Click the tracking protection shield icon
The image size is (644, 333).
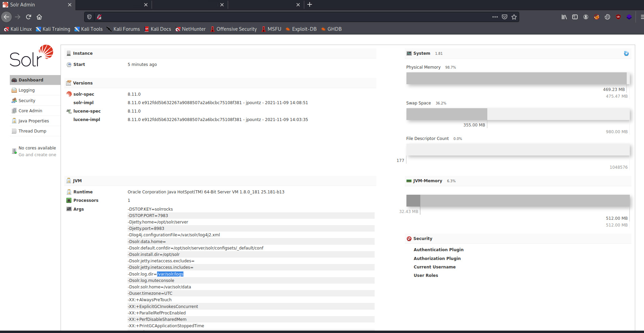[x=89, y=17]
